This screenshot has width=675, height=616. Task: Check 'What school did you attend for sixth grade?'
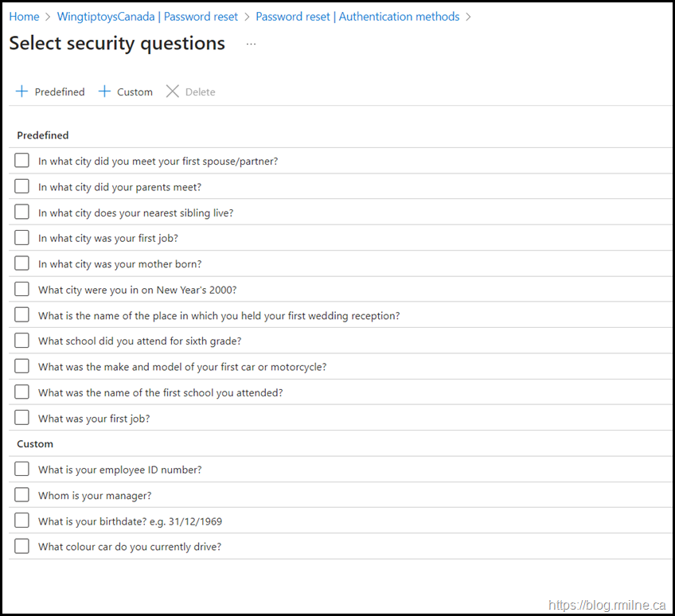(x=21, y=340)
